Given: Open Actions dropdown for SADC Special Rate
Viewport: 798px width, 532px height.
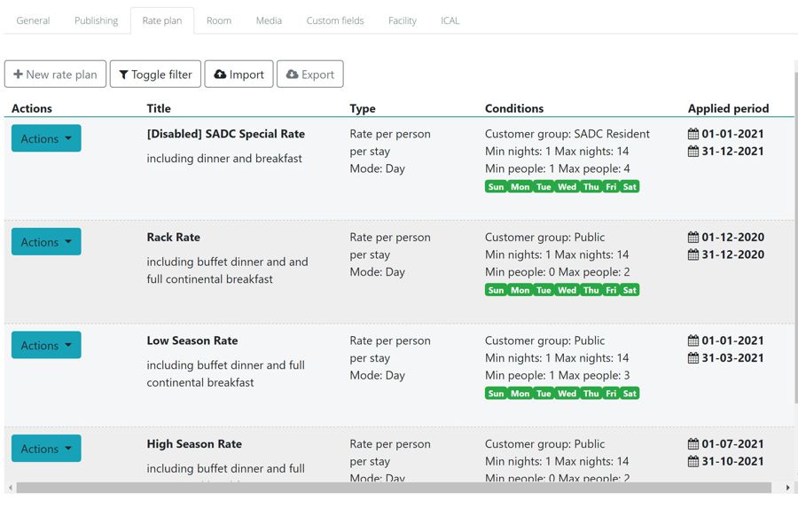Looking at the screenshot, I should point(46,138).
